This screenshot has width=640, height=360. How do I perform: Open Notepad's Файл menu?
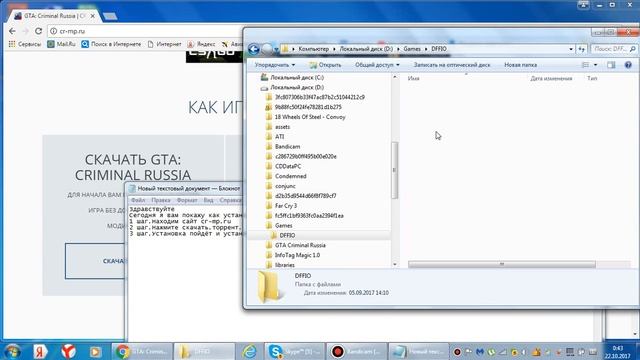pyautogui.click(x=138, y=200)
